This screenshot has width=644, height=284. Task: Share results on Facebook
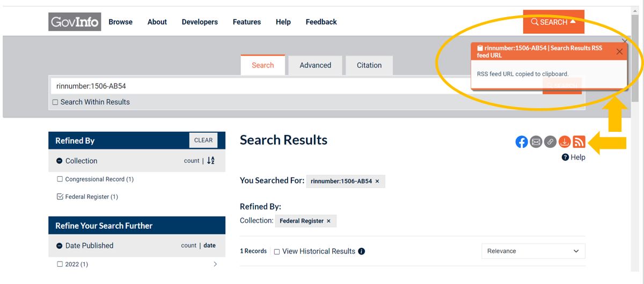point(522,142)
